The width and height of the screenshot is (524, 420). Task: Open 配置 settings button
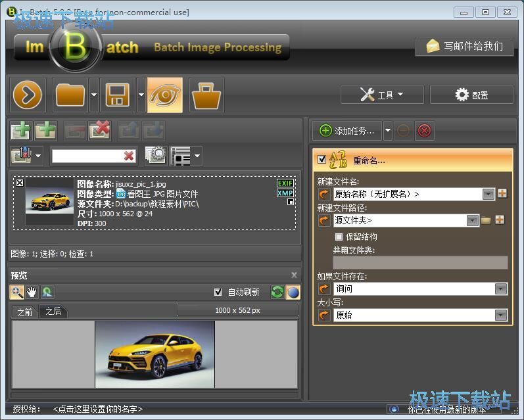point(471,95)
